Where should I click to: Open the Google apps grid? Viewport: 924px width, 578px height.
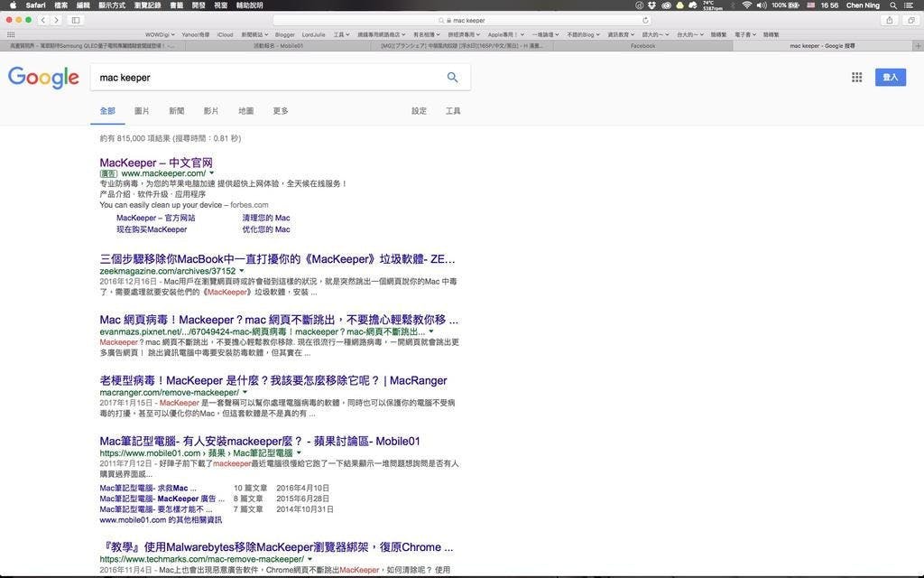coord(856,78)
